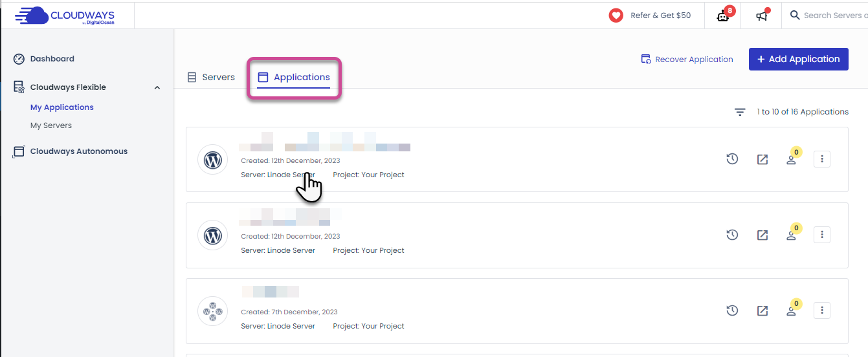The width and height of the screenshot is (868, 357).
Task: Click the search magnifier icon
Action: (795, 16)
